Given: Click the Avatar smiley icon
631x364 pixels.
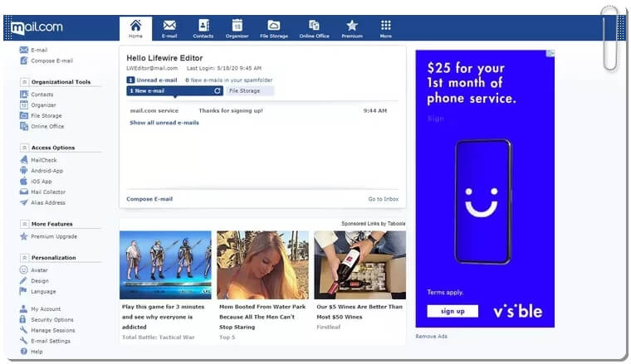Looking at the screenshot, I should (x=24, y=270).
